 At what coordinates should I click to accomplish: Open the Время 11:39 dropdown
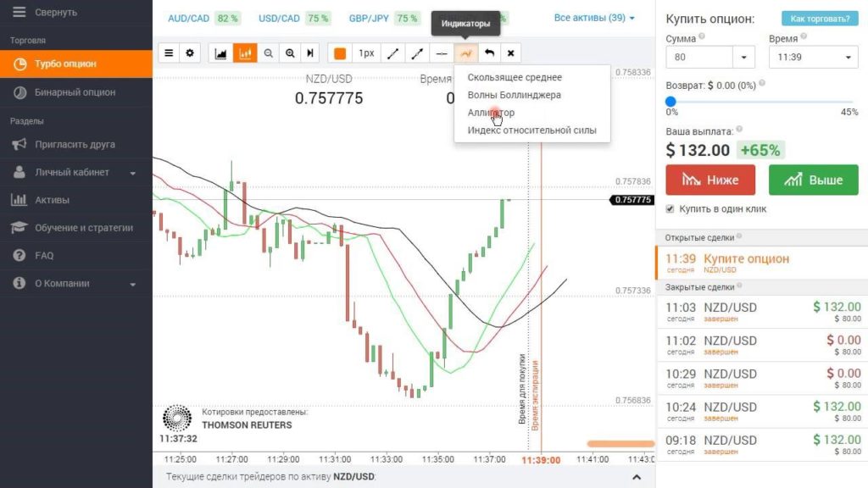point(813,57)
